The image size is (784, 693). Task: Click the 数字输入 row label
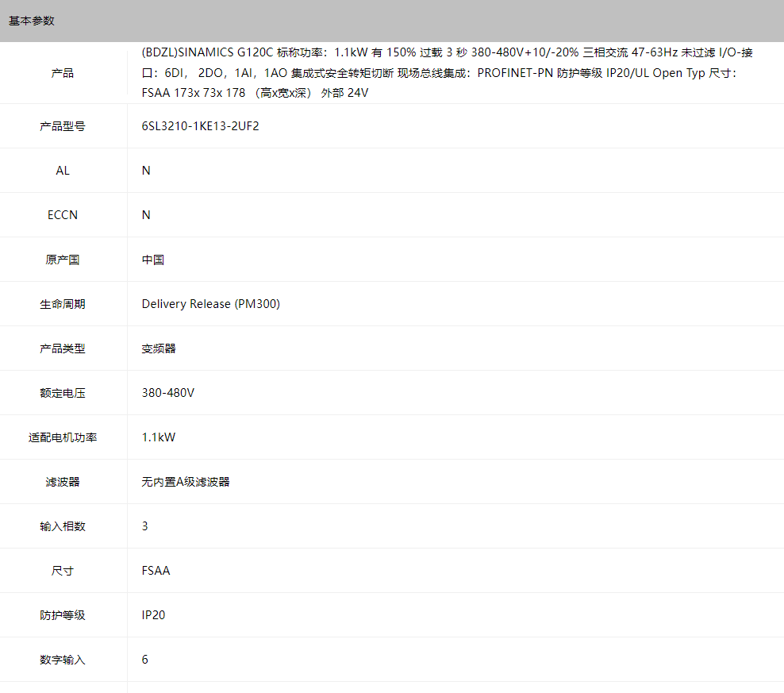[x=63, y=660]
